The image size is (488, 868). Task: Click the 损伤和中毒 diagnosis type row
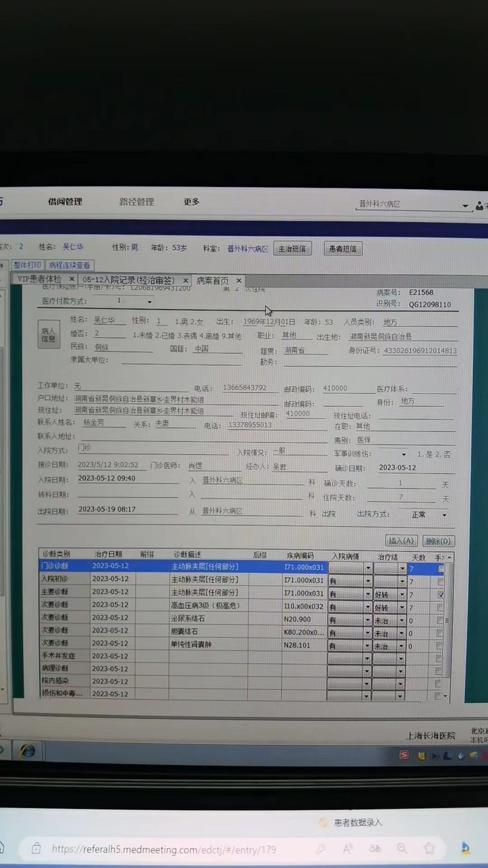point(65,693)
